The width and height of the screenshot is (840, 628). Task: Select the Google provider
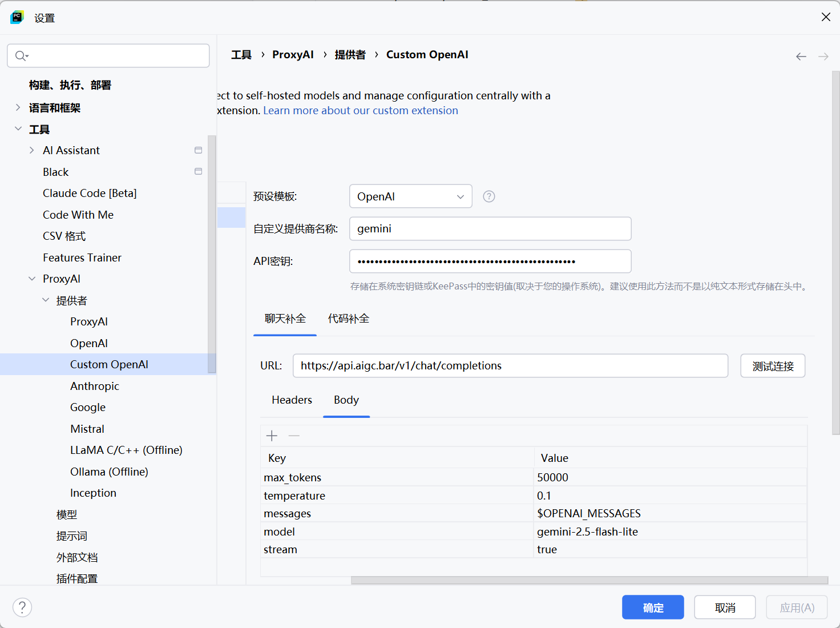pyautogui.click(x=88, y=407)
